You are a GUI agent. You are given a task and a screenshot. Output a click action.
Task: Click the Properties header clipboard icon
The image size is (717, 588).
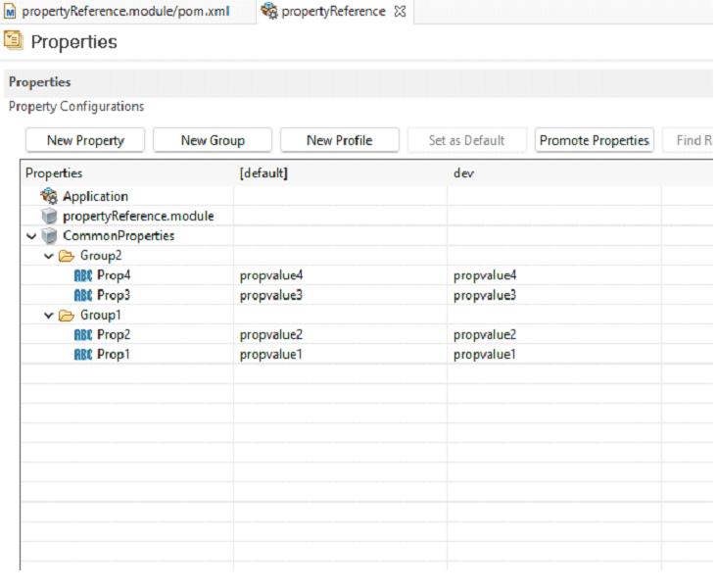click(x=14, y=41)
